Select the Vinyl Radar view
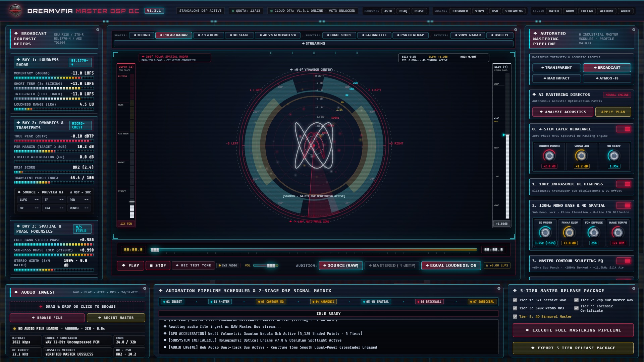The image size is (644, 362). tap(468, 35)
